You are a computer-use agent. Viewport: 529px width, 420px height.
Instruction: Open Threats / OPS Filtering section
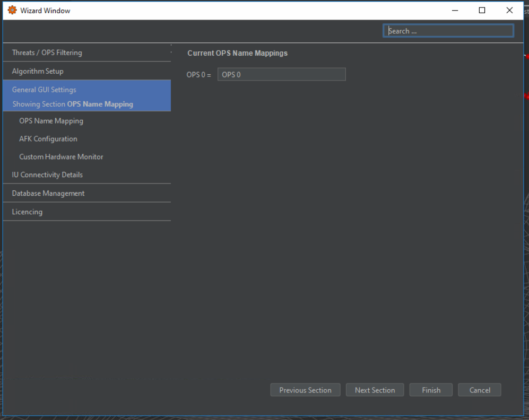(47, 52)
